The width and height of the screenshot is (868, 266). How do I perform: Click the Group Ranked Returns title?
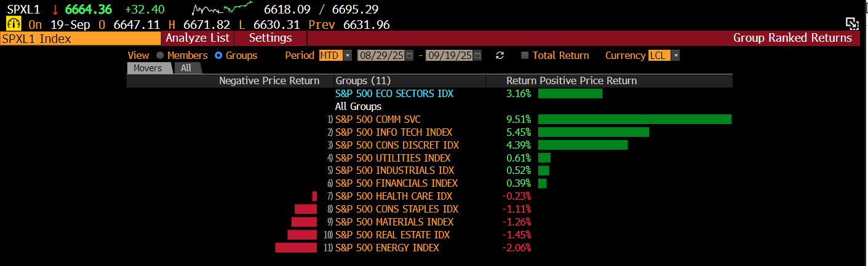792,38
